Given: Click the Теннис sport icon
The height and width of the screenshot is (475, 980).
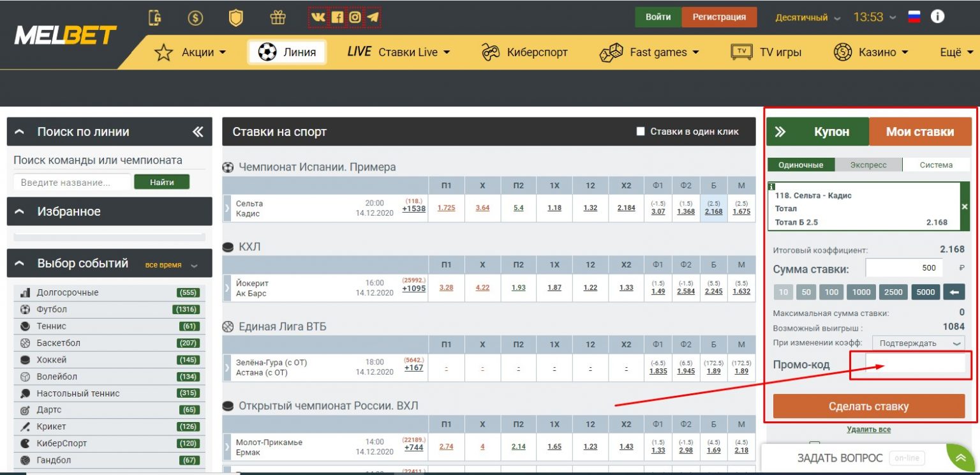Looking at the screenshot, I should coord(26,326).
